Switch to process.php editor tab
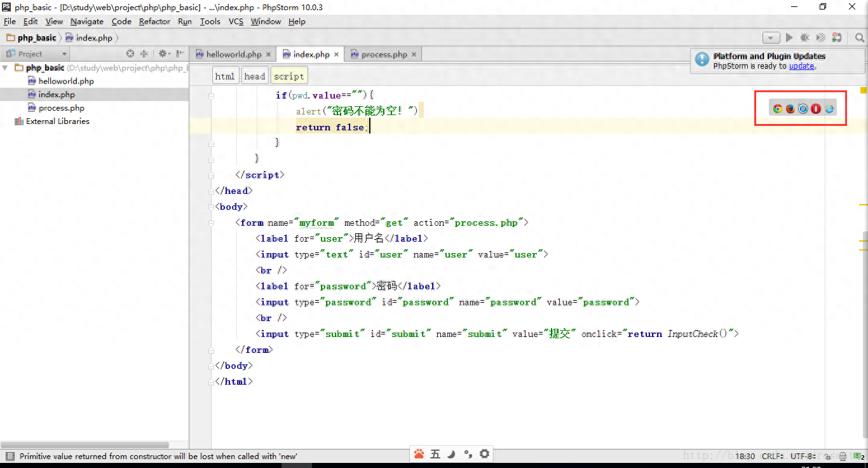Image resolution: width=868 pixels, height=468 pixels. tap(384, 55)
